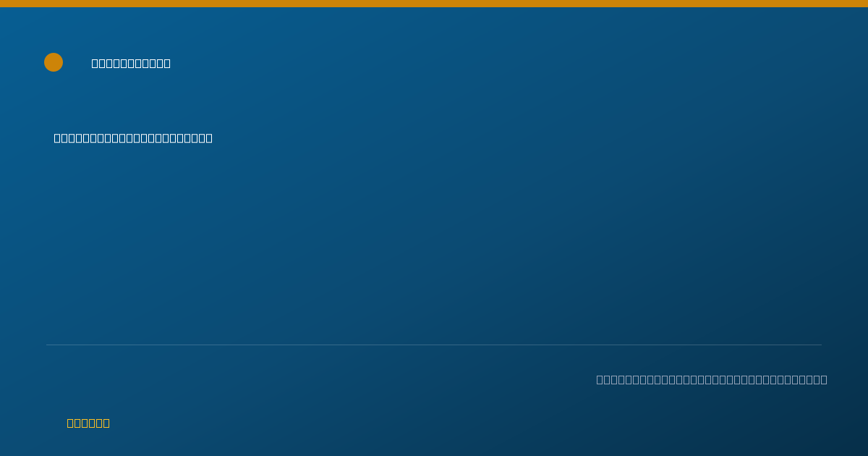The image size is (868, 456).
Task: Click the end of the white subtitle line
Action: (209, 138)
